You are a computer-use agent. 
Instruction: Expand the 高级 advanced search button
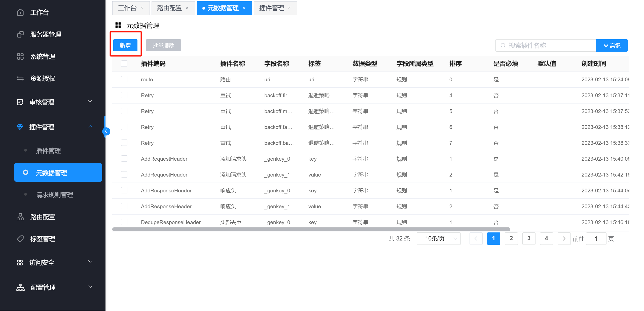(x=612, y=45)
